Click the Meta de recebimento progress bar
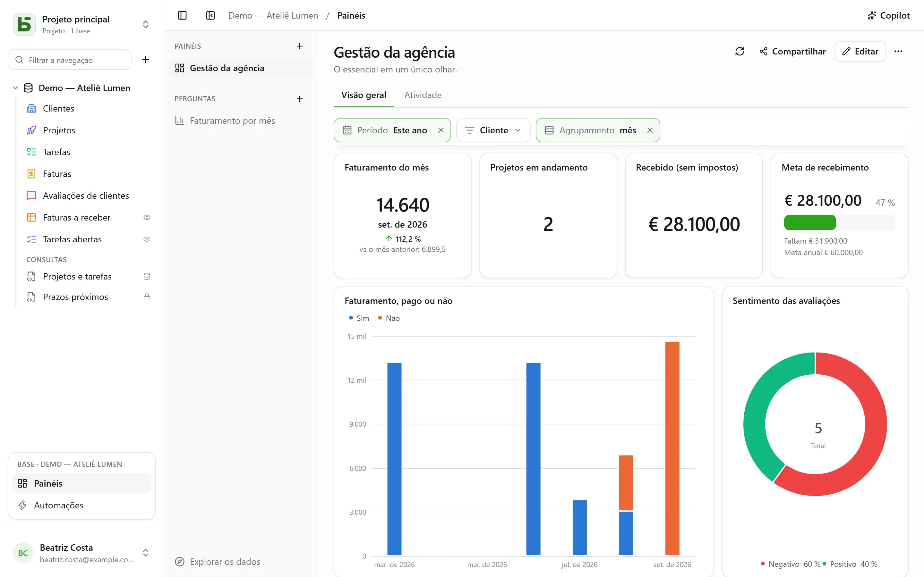 coord(839,222)
